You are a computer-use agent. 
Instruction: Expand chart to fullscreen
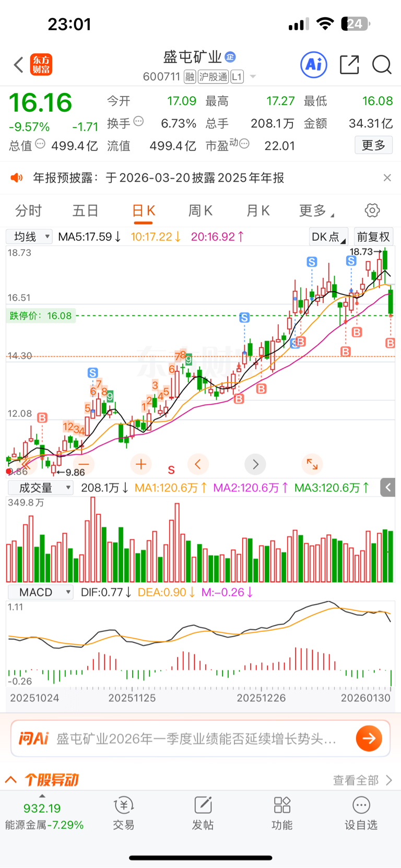(x=312, y=464)
